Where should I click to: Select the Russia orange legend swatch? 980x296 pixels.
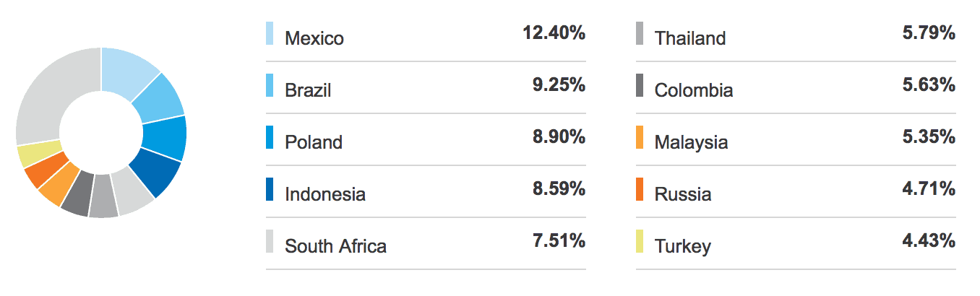coord(640,189)
